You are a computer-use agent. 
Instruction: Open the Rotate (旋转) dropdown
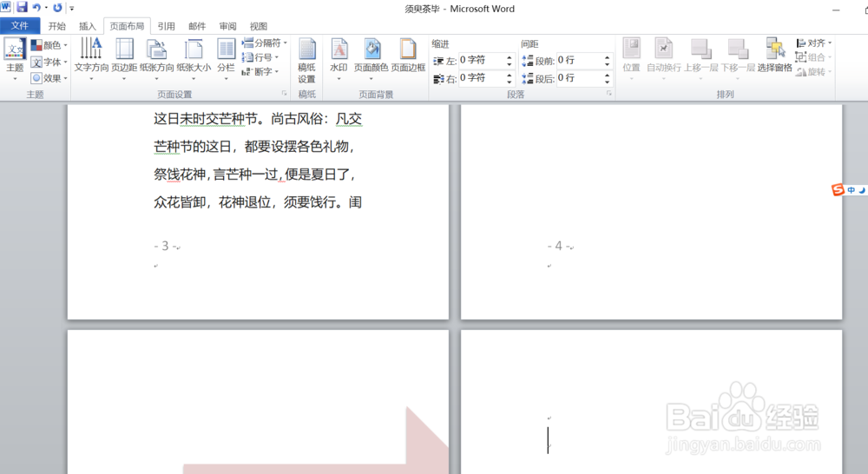pos(814,71)
